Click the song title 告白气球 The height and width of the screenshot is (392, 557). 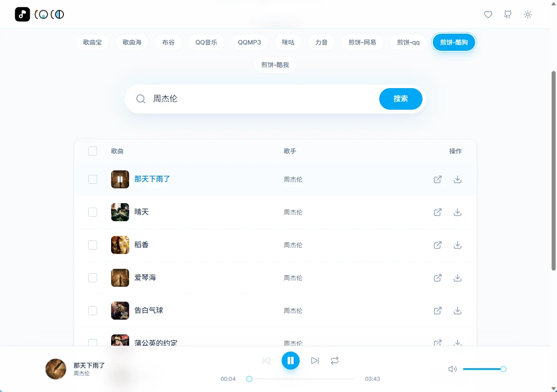(149, 310)
